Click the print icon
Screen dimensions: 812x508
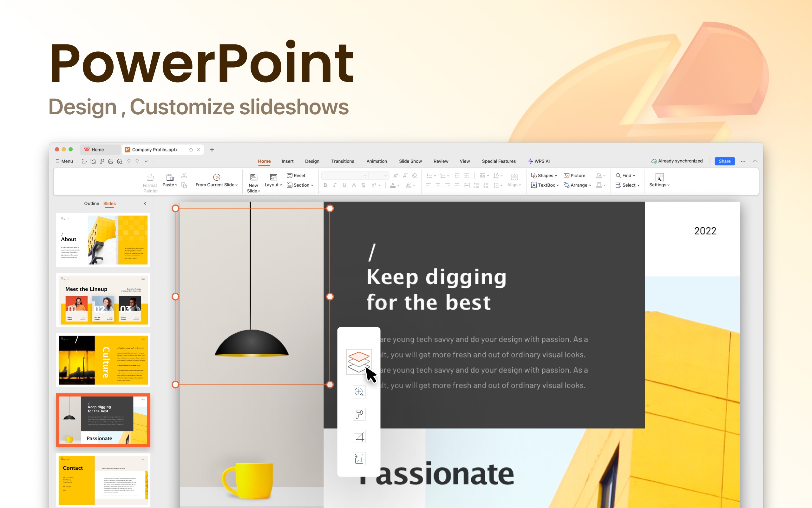(111, 161)
